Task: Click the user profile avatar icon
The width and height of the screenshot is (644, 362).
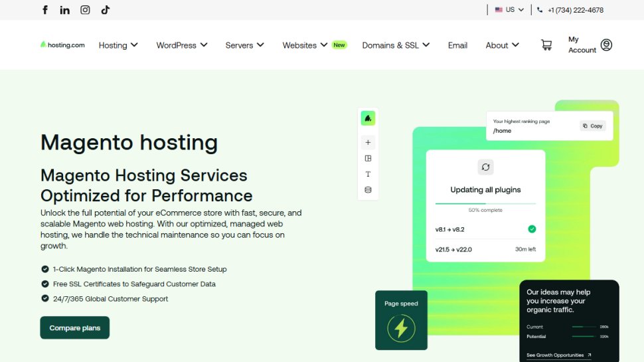Action: (606, 45)
